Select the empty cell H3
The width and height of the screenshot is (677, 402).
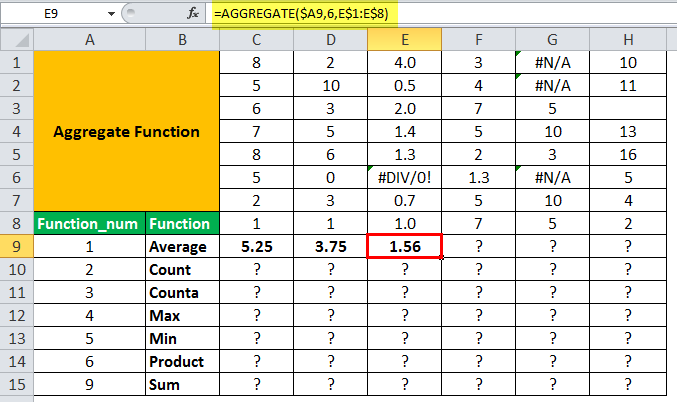click(628, 108)
